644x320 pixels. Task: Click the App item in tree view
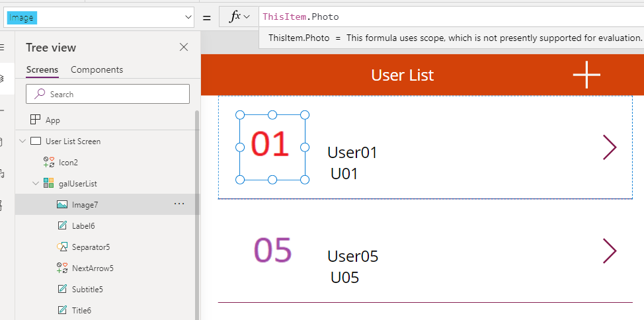tap(52, 120)
